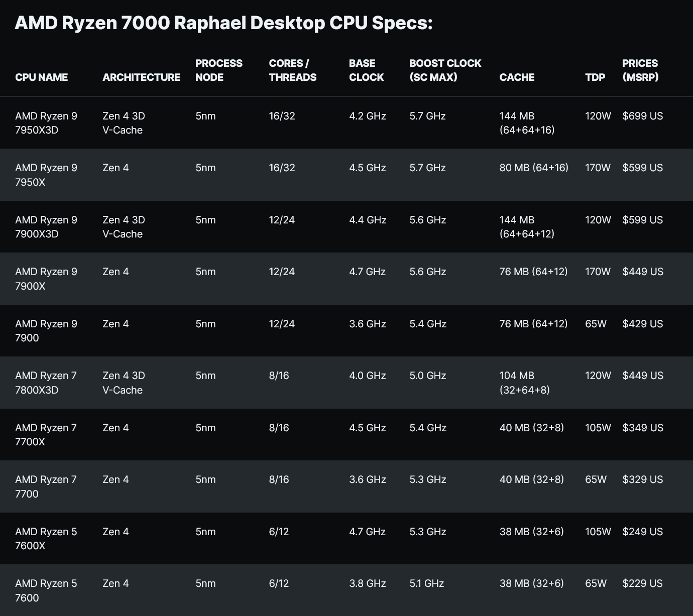Click 38 MB (32+6) cache in 7600 row
693x616 pixels.
coord(532,583)
